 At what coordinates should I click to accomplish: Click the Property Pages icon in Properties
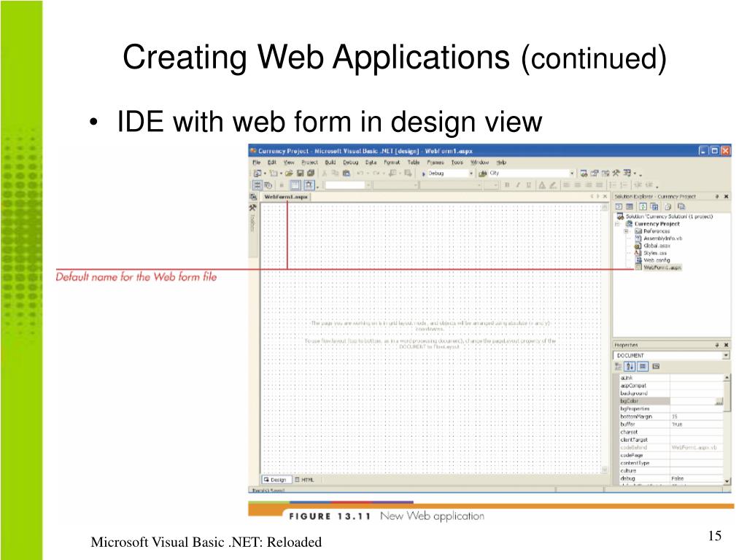[x=656, y=366]
